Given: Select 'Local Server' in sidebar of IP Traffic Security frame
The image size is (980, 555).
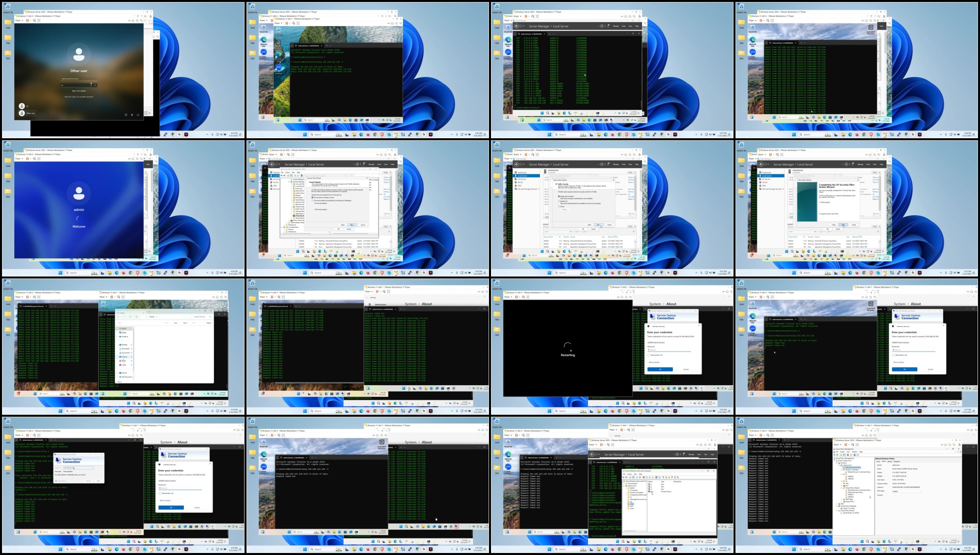Looking at the screenshot, I should point(527,176).
